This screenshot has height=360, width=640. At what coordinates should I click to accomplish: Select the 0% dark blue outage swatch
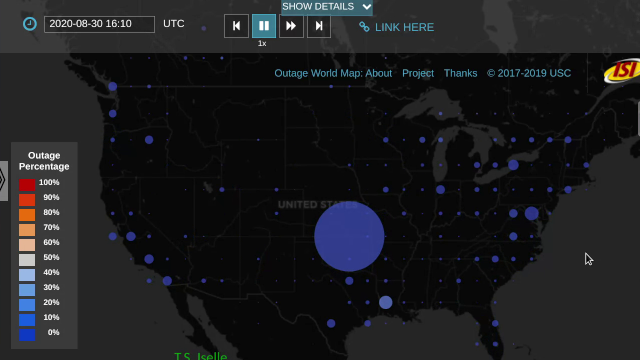coord(27,335)
